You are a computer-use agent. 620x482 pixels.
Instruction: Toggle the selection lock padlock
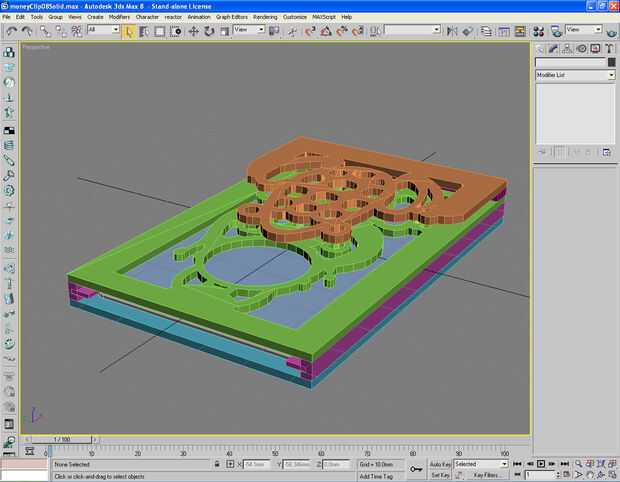point(217,465)
